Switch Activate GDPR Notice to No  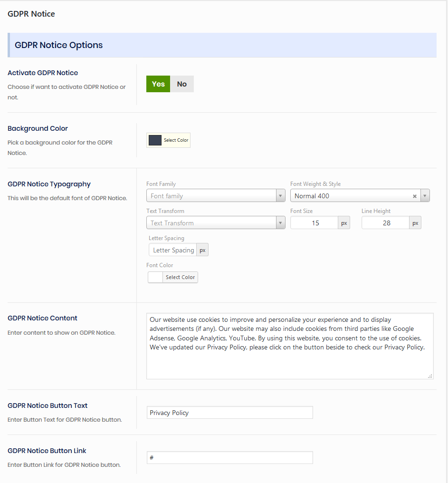[182, 84]
